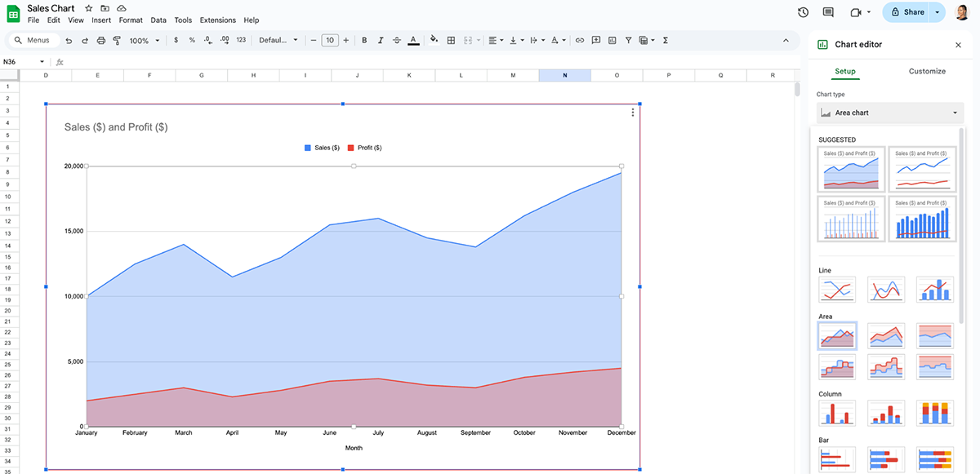The width and height of the screenshot is (980, 474).
Task: Open the Insert menu
Action: [101, 20]
